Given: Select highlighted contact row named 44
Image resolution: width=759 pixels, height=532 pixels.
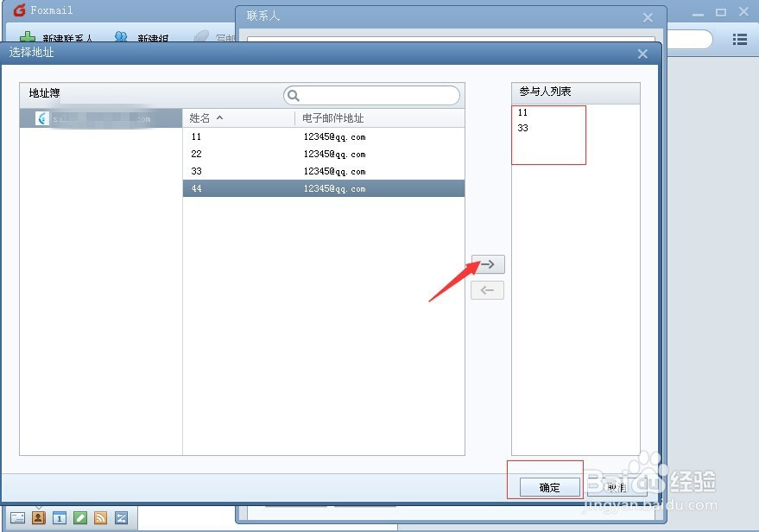Looking at the screenshot, I should [x=323, y=188].
